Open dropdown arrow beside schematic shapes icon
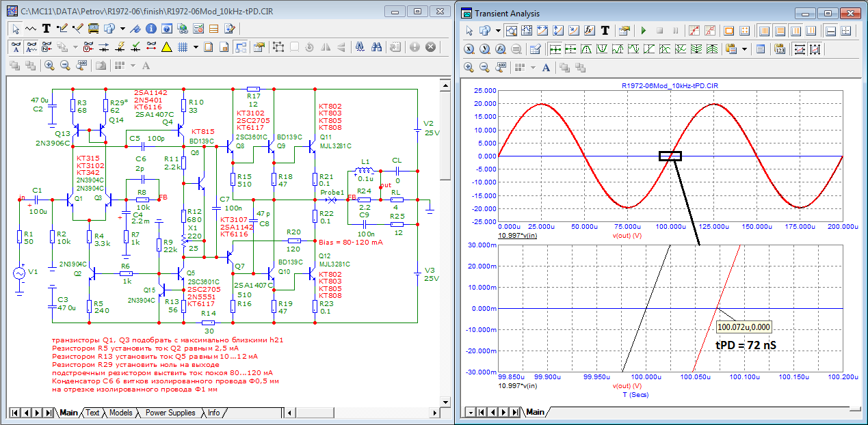Screen dimensions: 868x425 click(122, 29)
